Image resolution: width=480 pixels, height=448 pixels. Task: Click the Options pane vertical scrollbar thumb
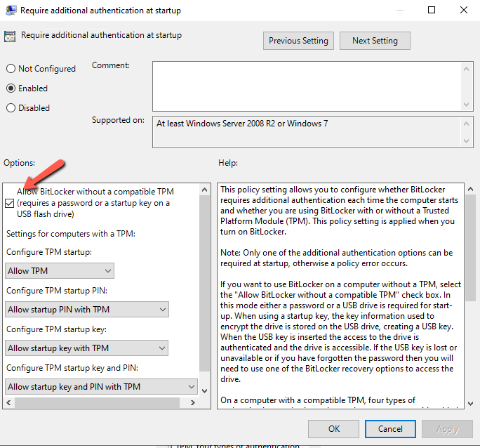click(204, 283)
